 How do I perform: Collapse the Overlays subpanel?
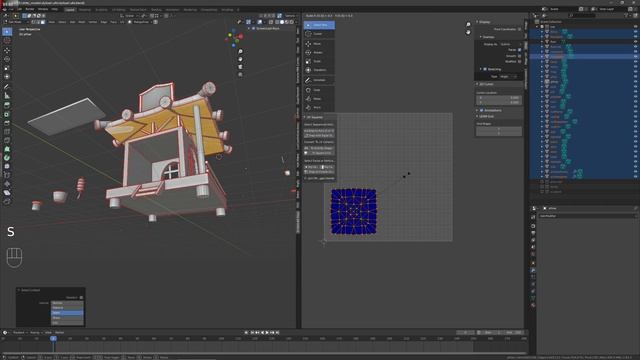(481, 37)
